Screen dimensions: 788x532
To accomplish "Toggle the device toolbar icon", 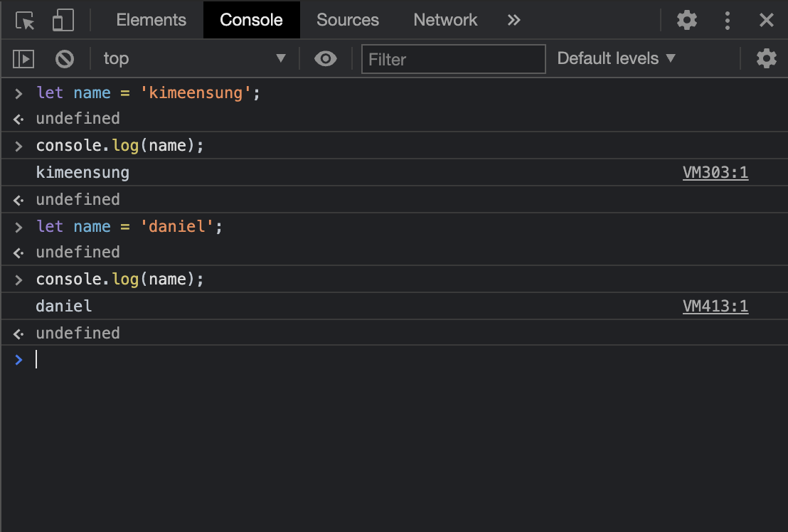I will click(63, 21).
